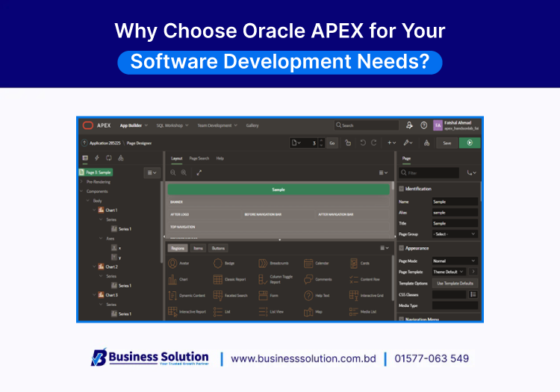Click the property Filter field
560x392 pixels.
[x=429, y=172]
